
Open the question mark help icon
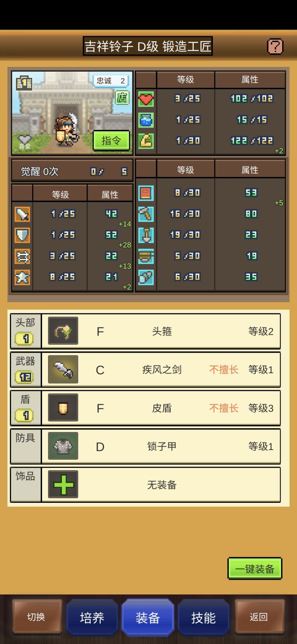point(275,47)
